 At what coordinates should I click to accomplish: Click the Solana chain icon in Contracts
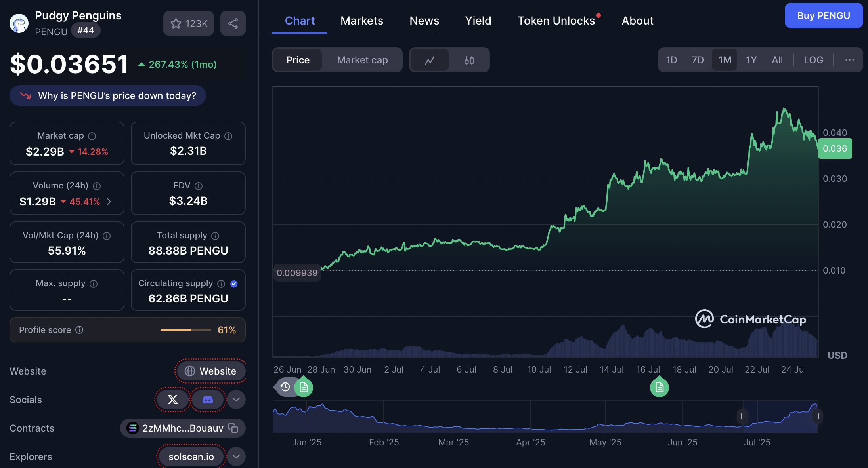pyautogui.click(x=132, y=428)
